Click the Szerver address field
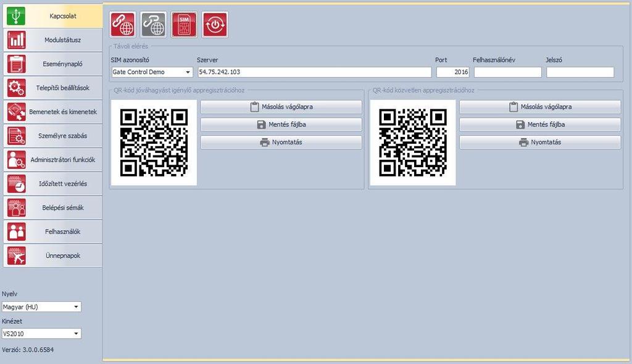Viewport: 632px width, 364px height. [x=314, y=72]
